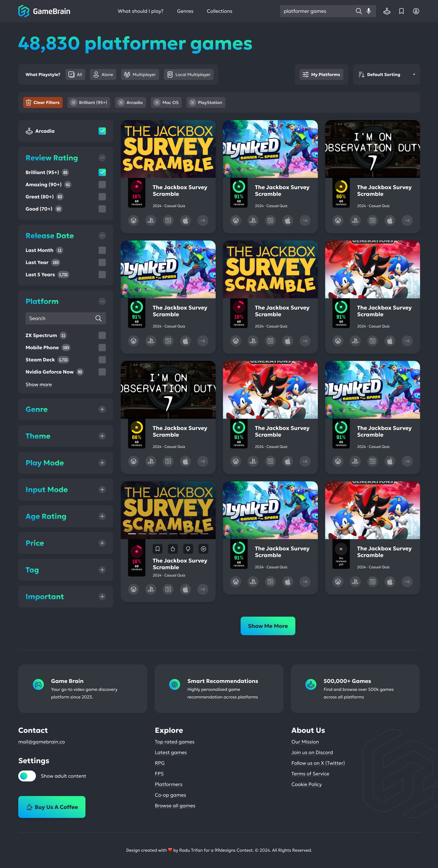Open the My Platforms button

tap(321, 74)
